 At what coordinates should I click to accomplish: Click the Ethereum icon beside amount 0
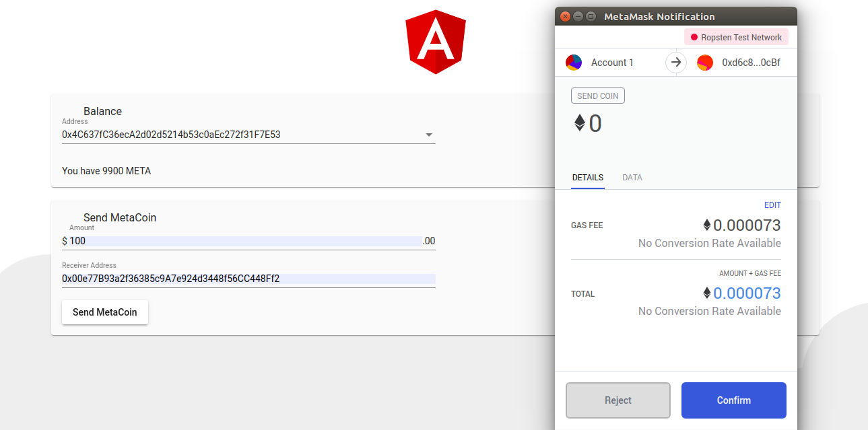pyautogui.click(x=580, y=123)
